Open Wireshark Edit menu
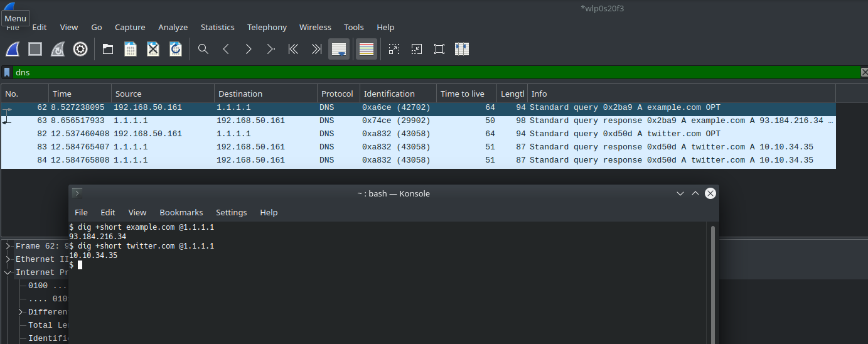 pos(40,27)
